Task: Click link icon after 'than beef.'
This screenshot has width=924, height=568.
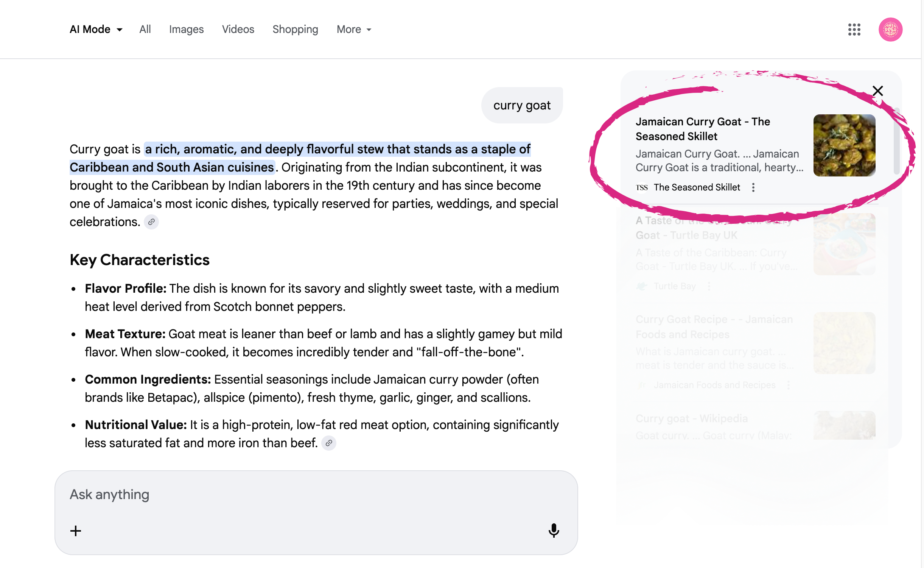Action: [329, 443]
